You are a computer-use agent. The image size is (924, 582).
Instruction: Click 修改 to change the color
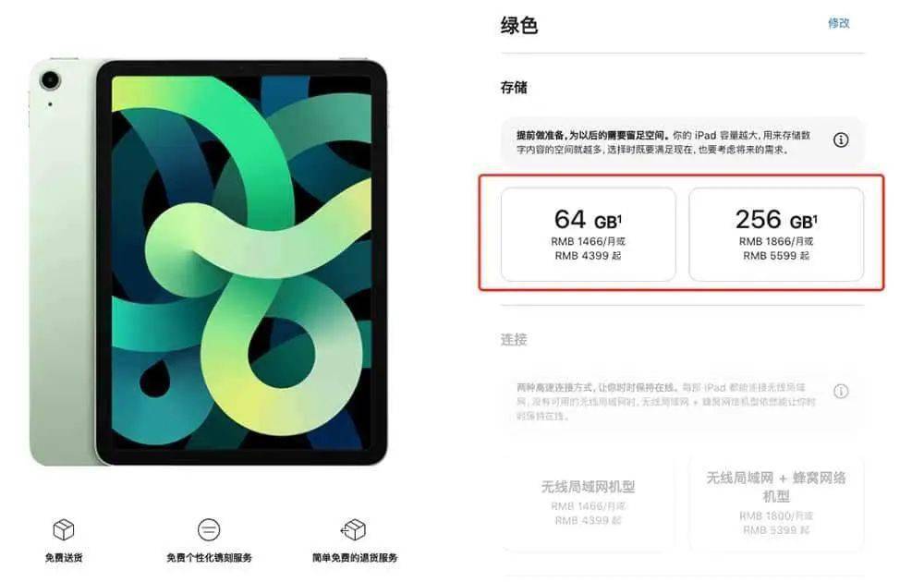839,23
